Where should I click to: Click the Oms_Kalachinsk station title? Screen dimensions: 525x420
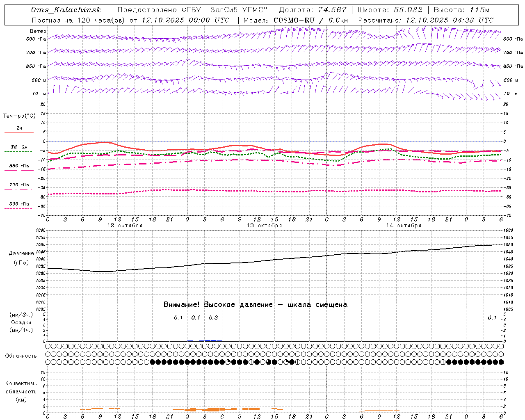pyautogui.click(x=66, y=10)
